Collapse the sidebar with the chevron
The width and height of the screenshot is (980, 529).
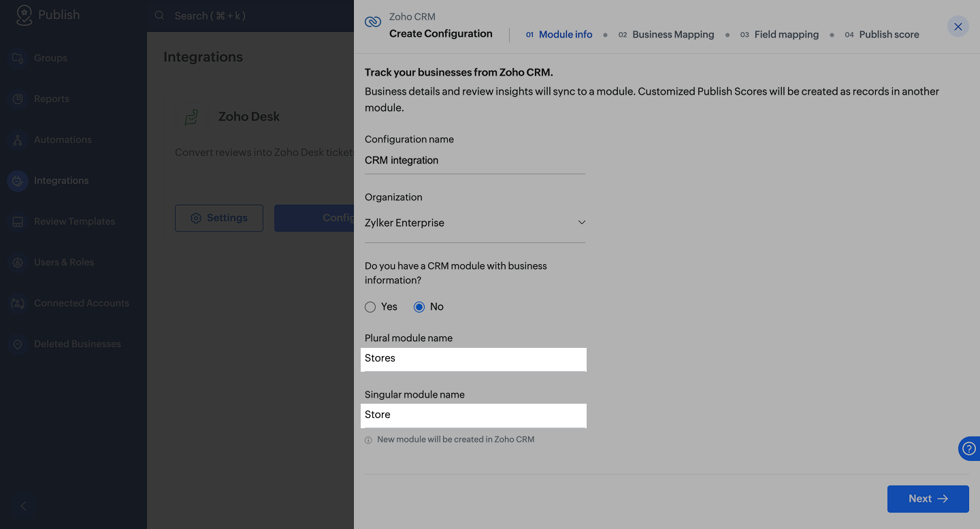(24, 506)
